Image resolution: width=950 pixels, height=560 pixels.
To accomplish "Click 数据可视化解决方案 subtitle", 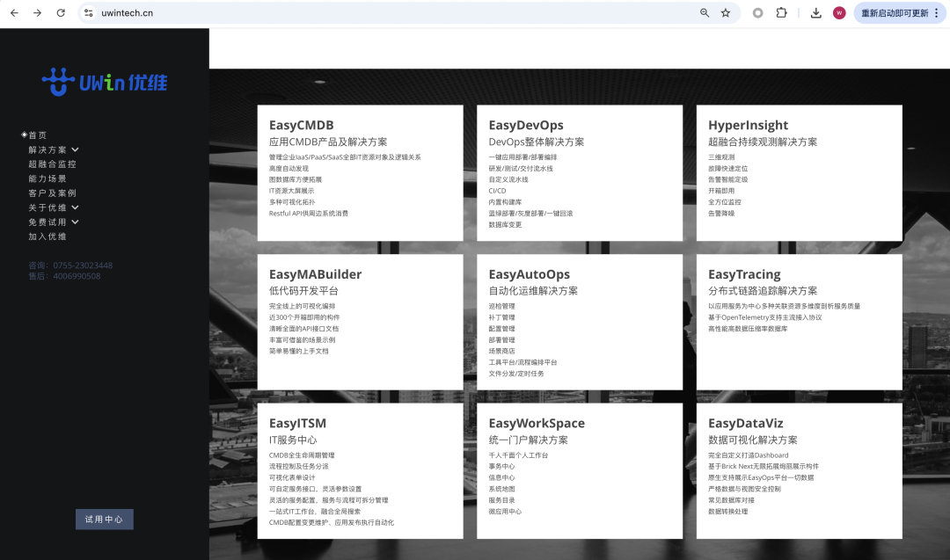I will pyautogui.click(x=752, y=440).
